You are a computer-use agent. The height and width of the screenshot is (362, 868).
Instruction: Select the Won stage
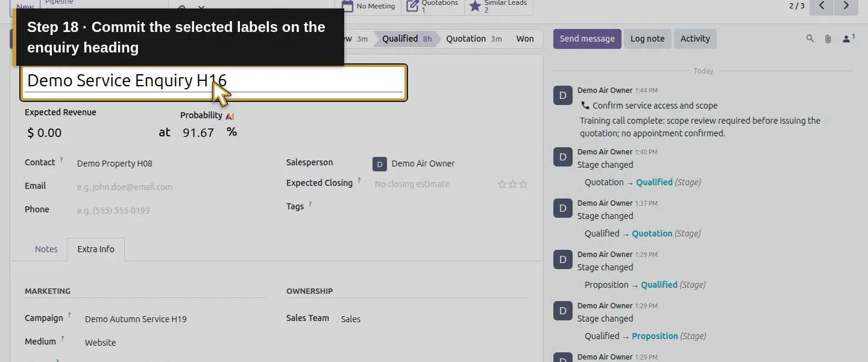pyautogui.click(x=525, y=39)
